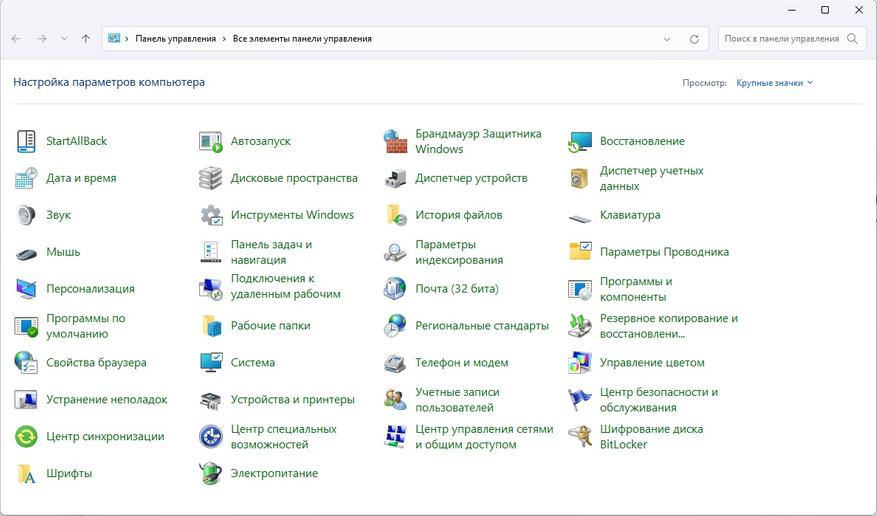Open Программы по умолчанию link

pos(86,326)
